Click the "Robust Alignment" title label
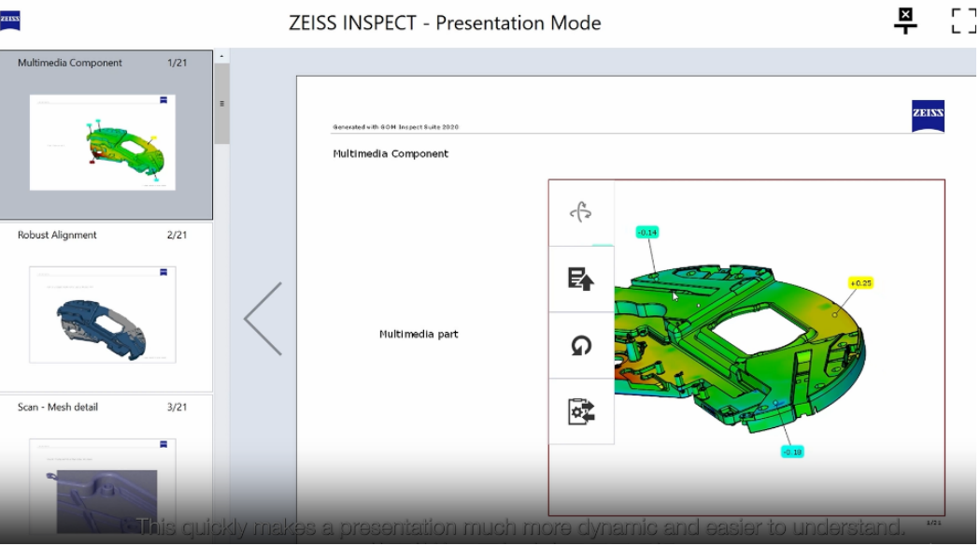 point(57,235)
